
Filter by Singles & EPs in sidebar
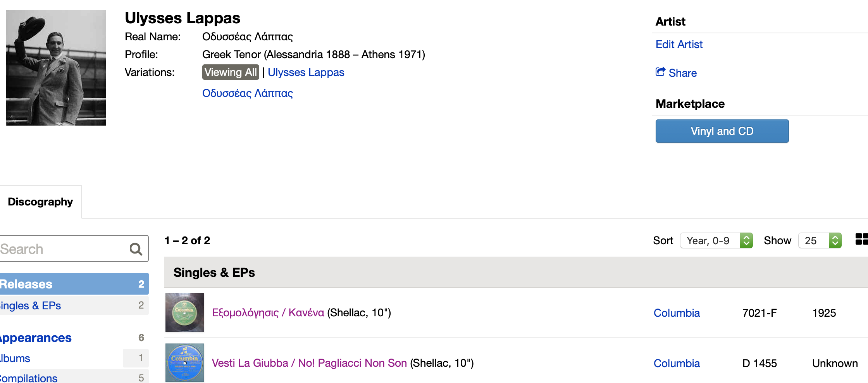coord(30,306)
